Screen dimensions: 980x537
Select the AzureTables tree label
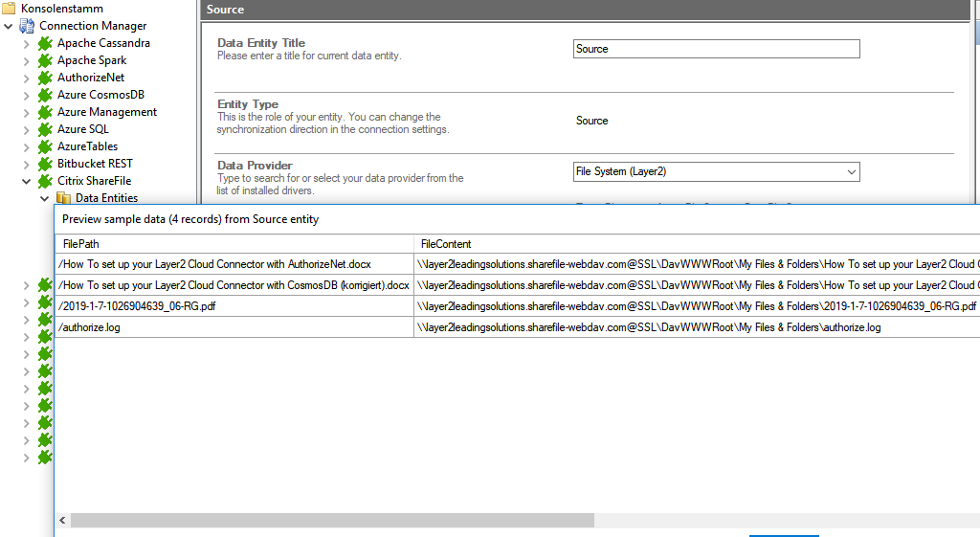pyautogui.click(x=87, y=146)
